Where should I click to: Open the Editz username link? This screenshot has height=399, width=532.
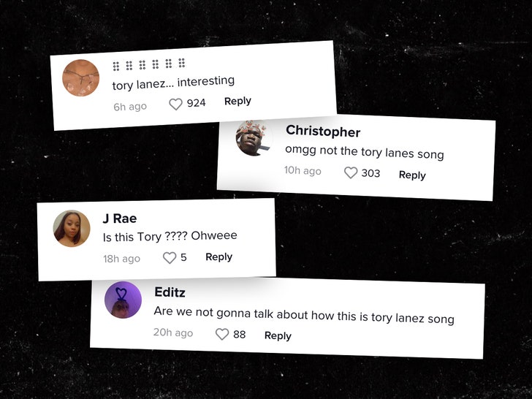click(170, 292)
